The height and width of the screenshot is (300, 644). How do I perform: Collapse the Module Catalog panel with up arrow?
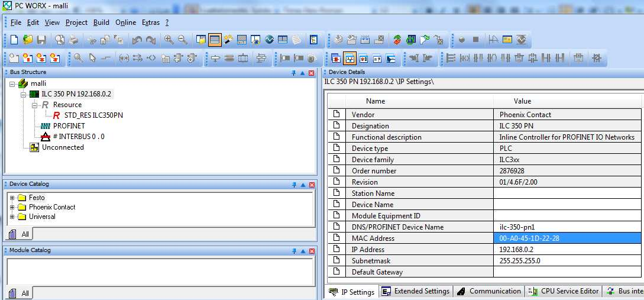(x=303, y=251)
